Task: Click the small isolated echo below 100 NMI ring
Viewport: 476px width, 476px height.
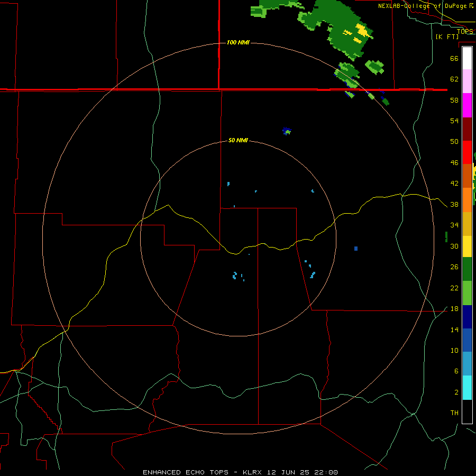Action: pos(287,131)
